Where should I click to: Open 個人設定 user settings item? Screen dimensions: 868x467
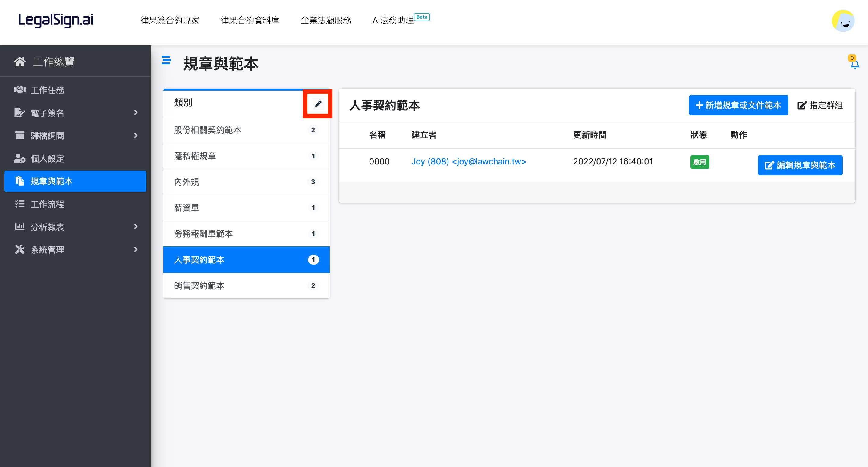[x=47, y=158]
